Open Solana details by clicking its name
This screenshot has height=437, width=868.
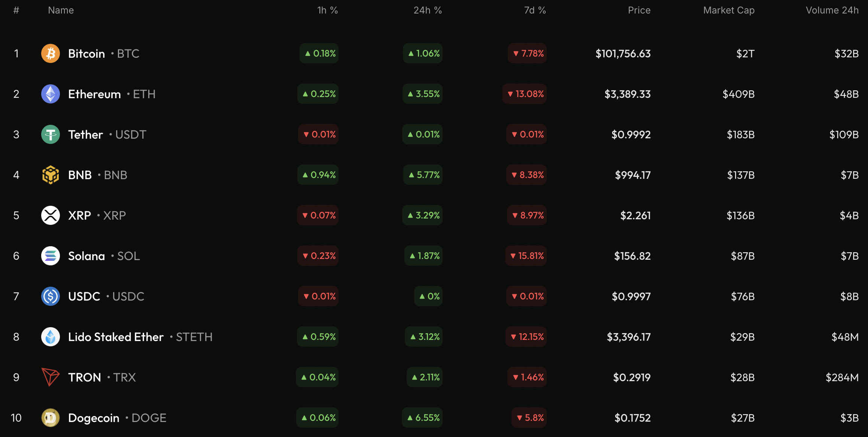pyautogui.click(x=87, y=256)
